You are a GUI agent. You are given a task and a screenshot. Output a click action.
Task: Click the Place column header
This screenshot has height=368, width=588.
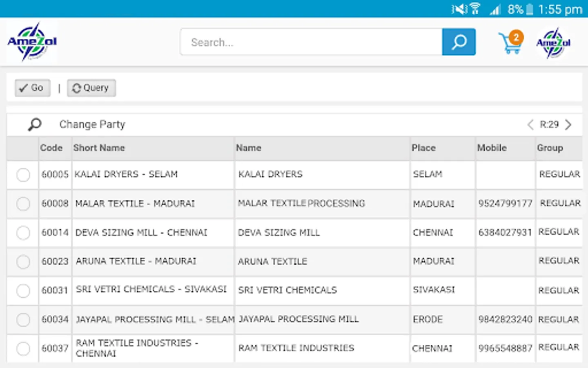coord(423,148)
